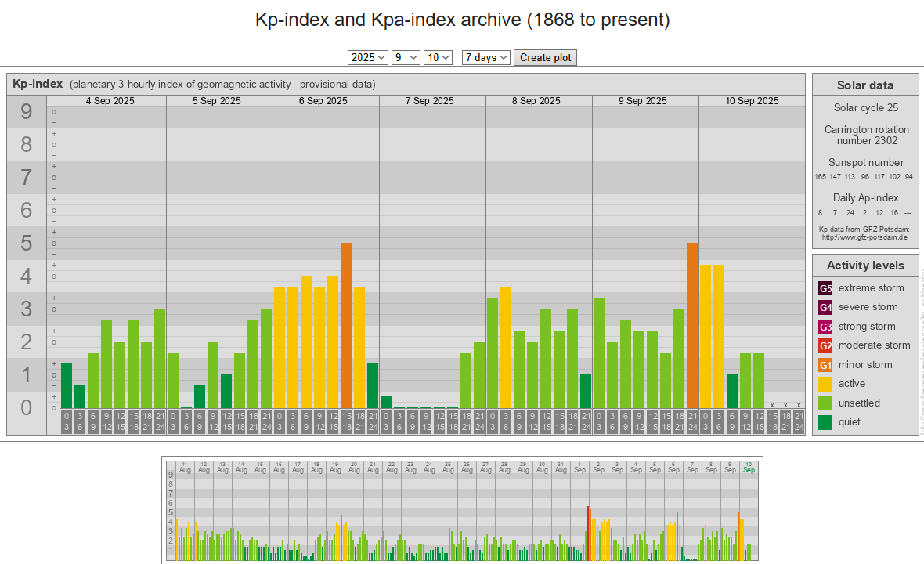Screen dimensions: 924x564
Task: Click the G4 severe storm legend icon
Action: coord(825,307)
